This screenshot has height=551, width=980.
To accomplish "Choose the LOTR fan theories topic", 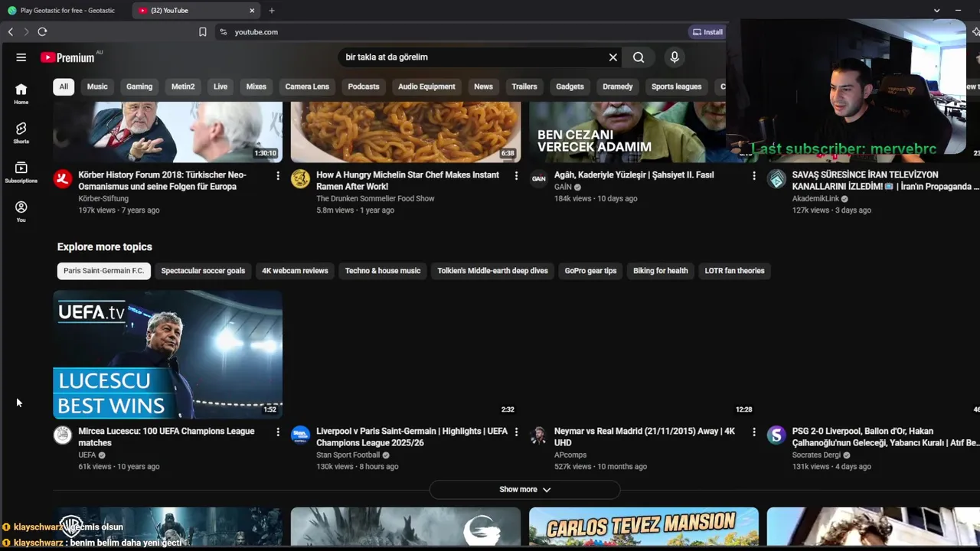I will [734, 271].
